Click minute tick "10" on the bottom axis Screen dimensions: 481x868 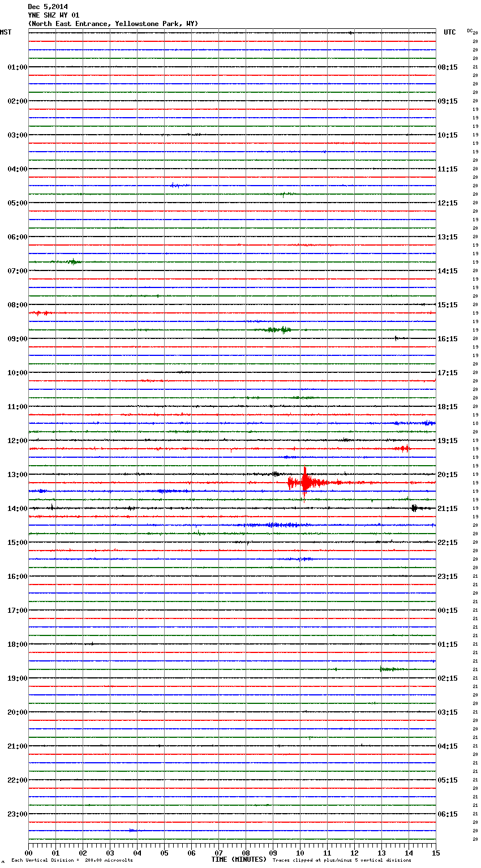[x=300, y=853]
